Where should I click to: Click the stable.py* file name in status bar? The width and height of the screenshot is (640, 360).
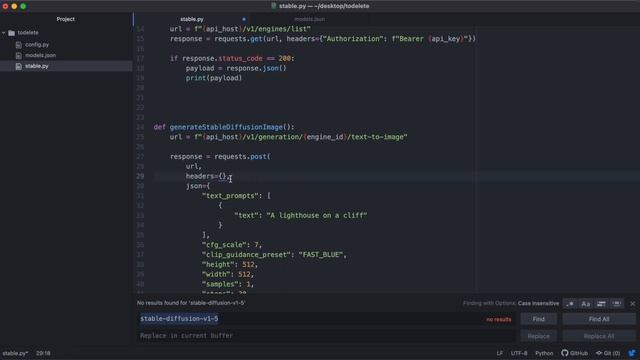15,353
